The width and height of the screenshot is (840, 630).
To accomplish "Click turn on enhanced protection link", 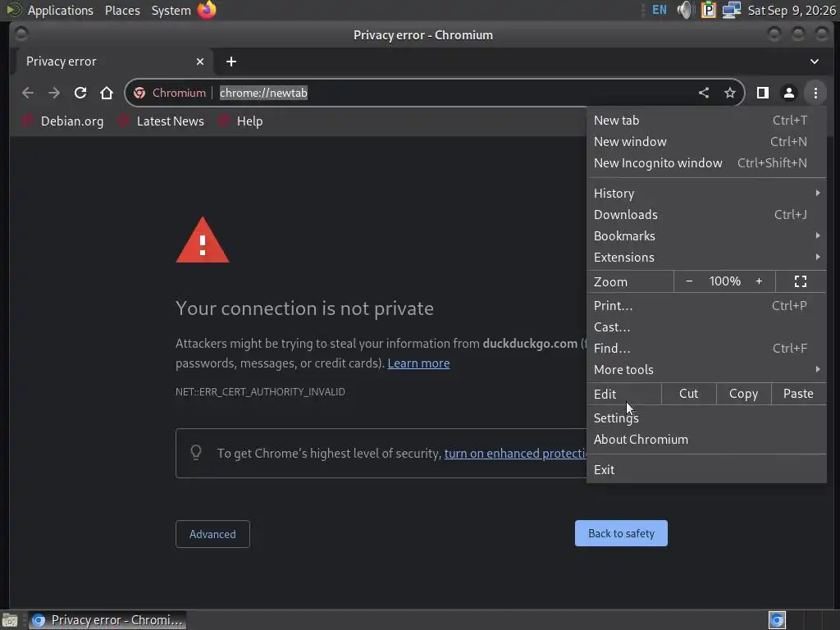I will pyautogui.click(x=515, y=453).
